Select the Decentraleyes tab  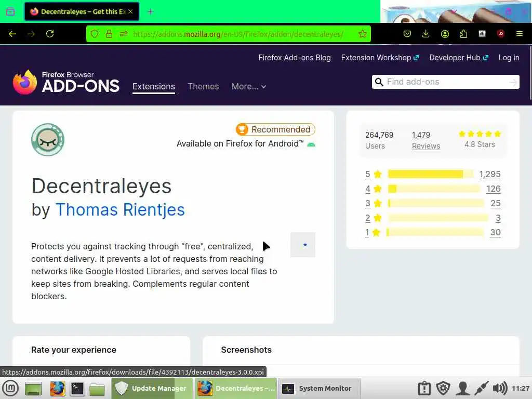pyautogui.click(x=82, y=11)
